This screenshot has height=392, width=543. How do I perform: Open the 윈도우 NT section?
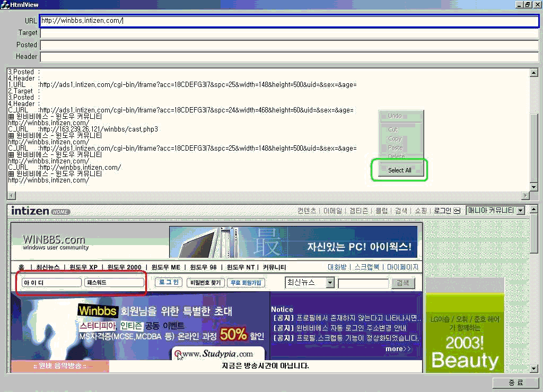pyautogui.click(x=241, y=267)
